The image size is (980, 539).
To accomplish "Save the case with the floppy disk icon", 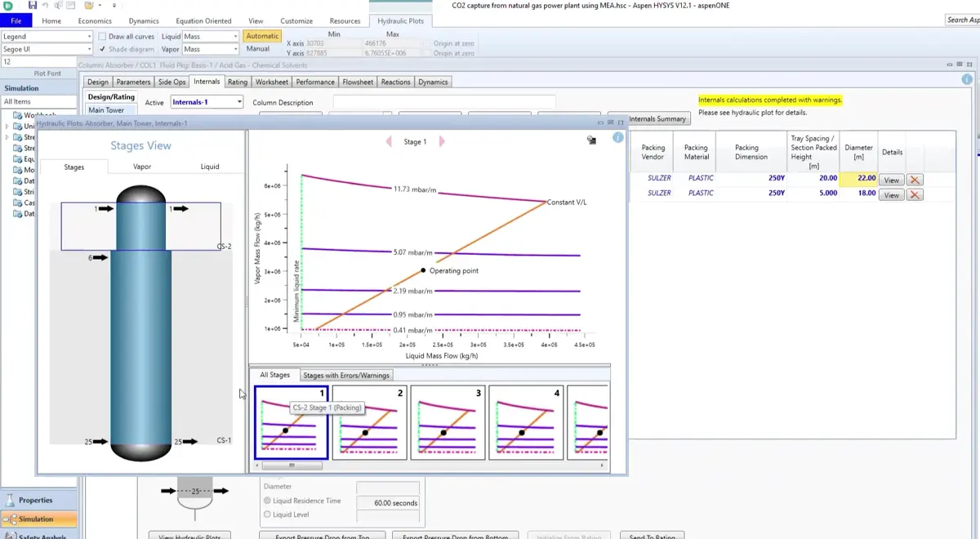I will click(33, 6).
